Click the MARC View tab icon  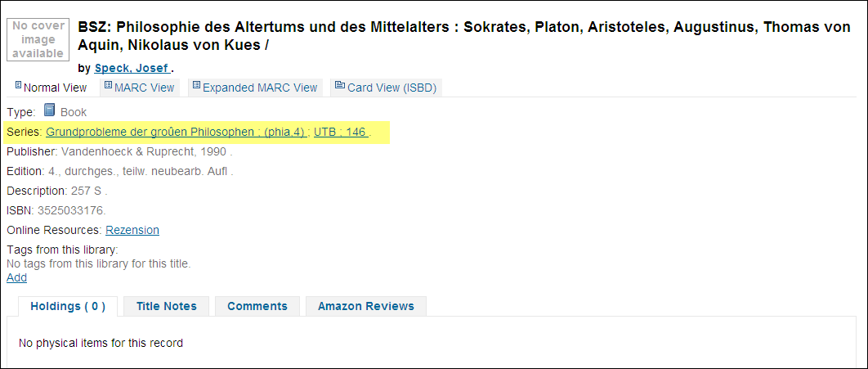(107, 86)
